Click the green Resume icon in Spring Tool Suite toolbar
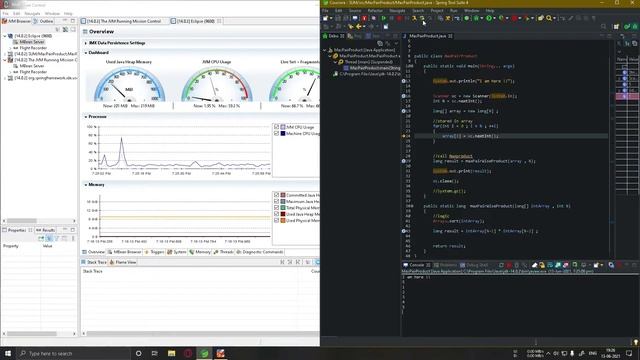The image size is (640, 360). click(x=384, y=18)
